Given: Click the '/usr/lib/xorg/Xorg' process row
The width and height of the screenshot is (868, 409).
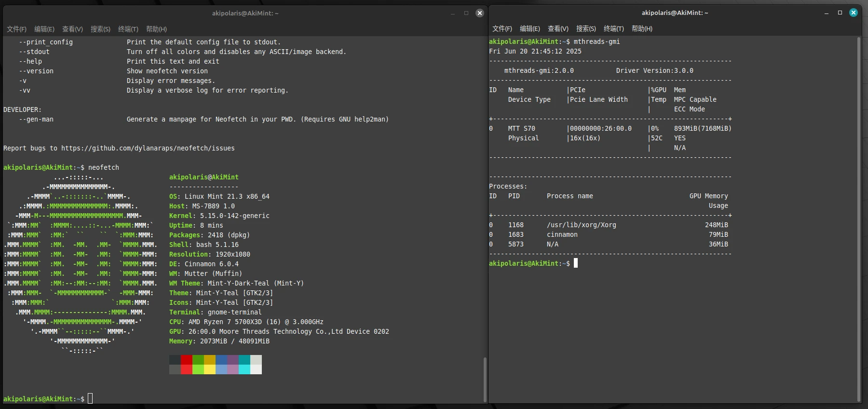Looking at the screenshot, I should click(x=609, y=225).
